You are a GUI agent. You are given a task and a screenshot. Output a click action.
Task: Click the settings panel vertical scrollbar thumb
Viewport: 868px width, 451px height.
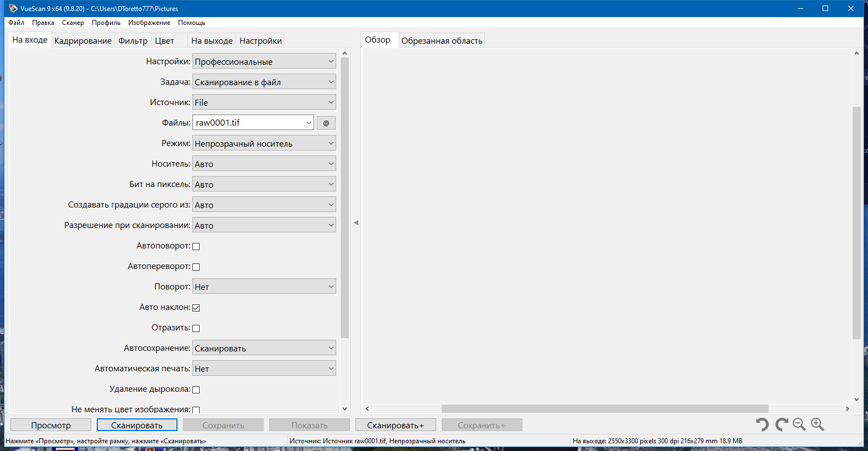[344, 198]
